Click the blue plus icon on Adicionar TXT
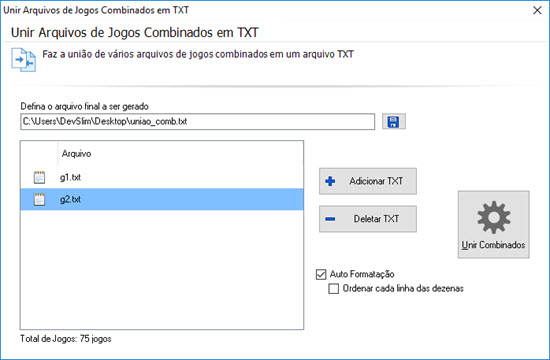This screenshot has height=360, width=550. point(330,181)
